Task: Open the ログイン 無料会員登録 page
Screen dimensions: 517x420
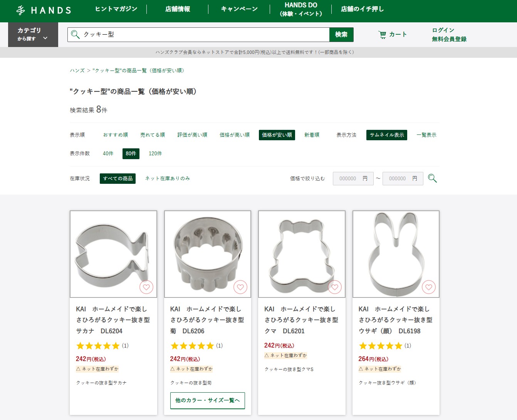Action: coord(448,34)
